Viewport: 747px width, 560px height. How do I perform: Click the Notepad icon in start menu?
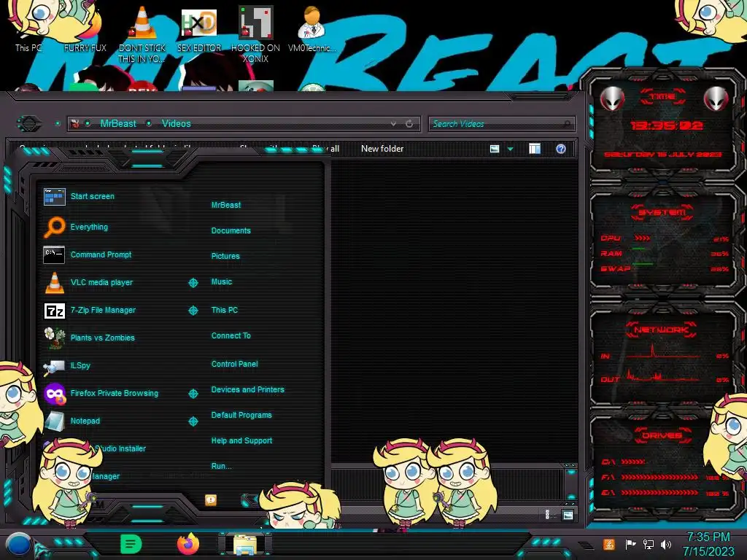55,421
